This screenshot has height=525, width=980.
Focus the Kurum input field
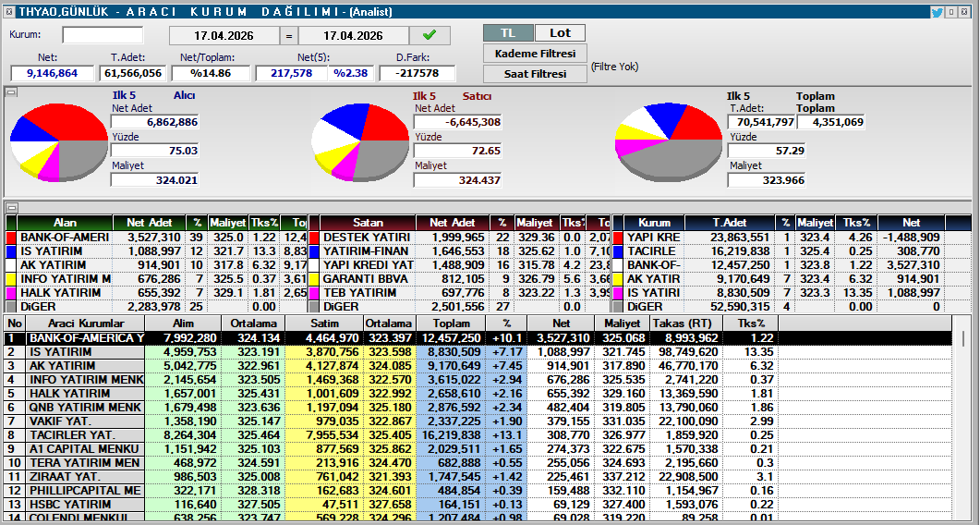click(103, 35)
